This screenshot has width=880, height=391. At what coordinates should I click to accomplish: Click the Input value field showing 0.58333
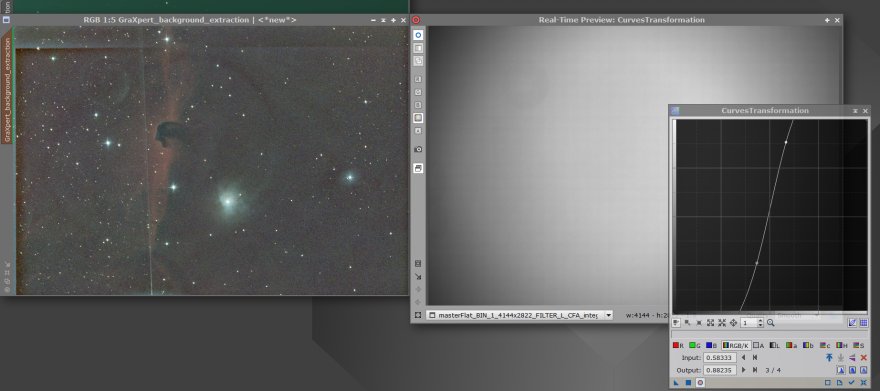720,357
